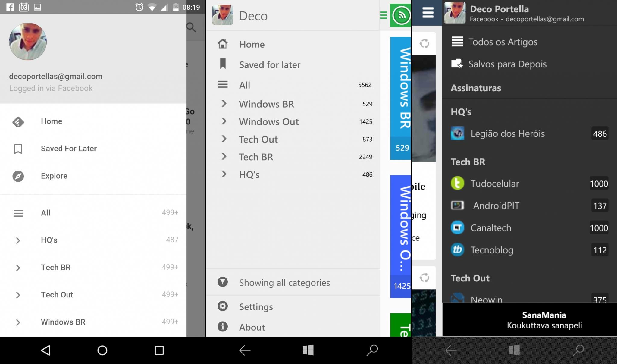Expand Tech BR chevron in middle panel
The height and width of the screenshot is (364, 617).
pyautogui.click(x=224, y=157)
